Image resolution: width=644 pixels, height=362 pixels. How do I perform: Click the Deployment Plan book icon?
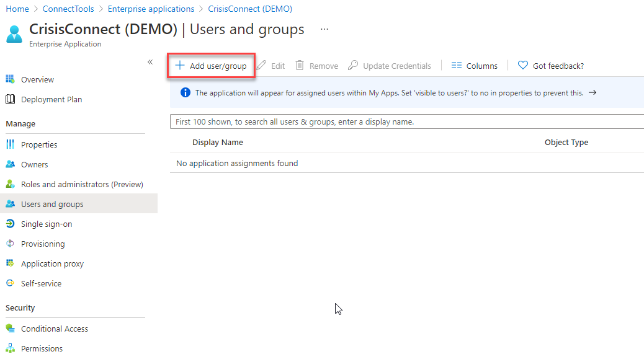click(x=11, y=99)
